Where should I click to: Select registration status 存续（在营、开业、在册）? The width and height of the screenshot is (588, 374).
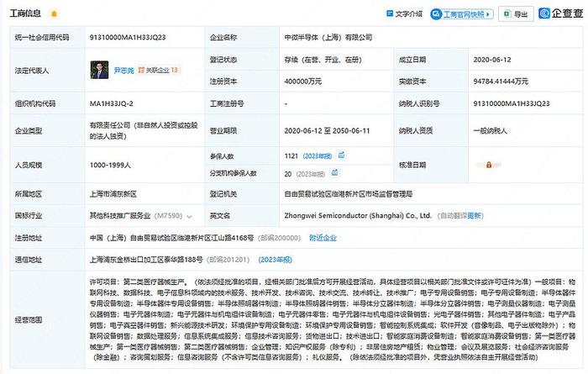(x=323, y=60)
